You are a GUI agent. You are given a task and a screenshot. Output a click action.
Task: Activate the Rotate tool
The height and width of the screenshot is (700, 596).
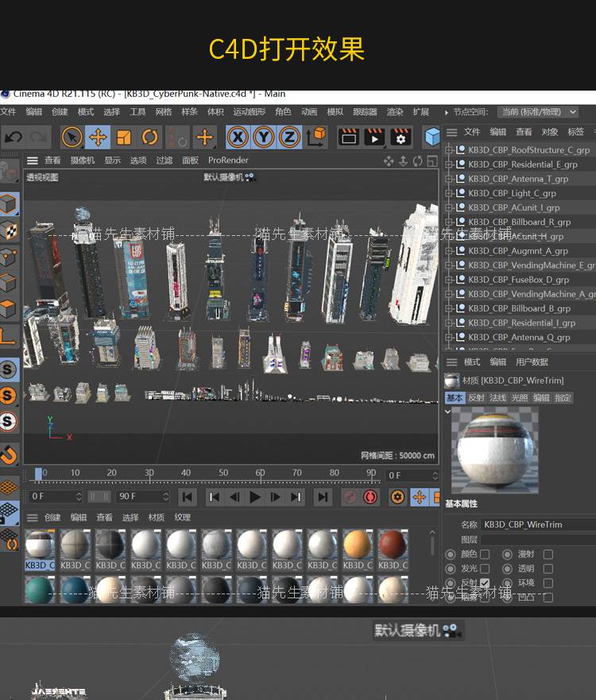pyautogui.click(x=149, y=137)
